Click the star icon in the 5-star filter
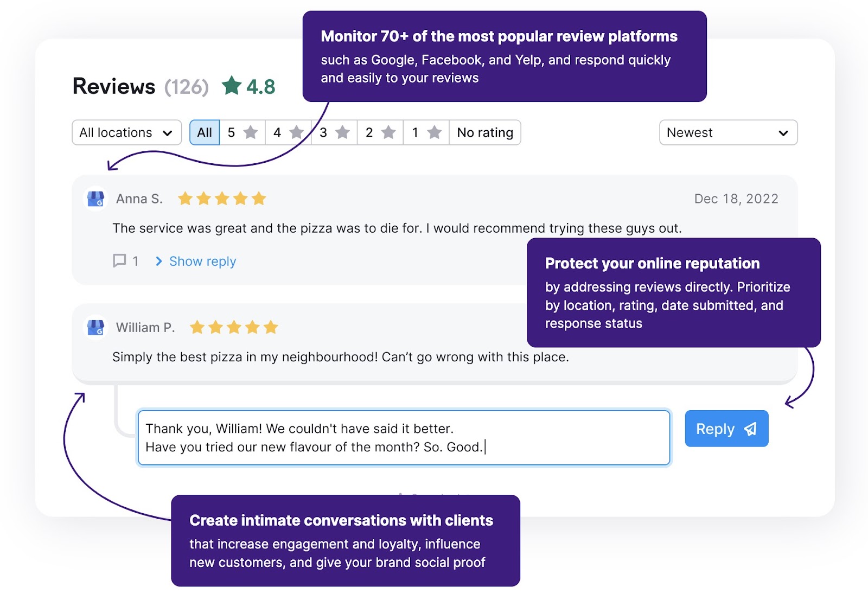The image size is (868, 606). [250, 132]
